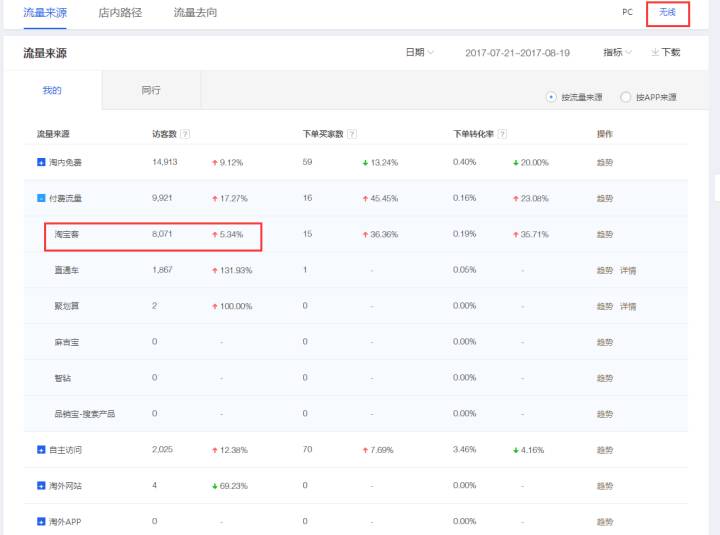
Task: Click the 下单转化率 column header
Action: pos(473,134)
